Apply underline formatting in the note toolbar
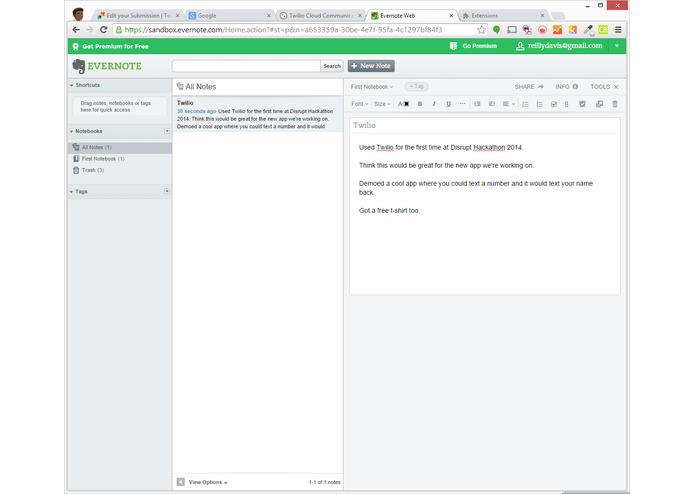The height and width of the screenshot is (494, 695). [x=449, y=104]
